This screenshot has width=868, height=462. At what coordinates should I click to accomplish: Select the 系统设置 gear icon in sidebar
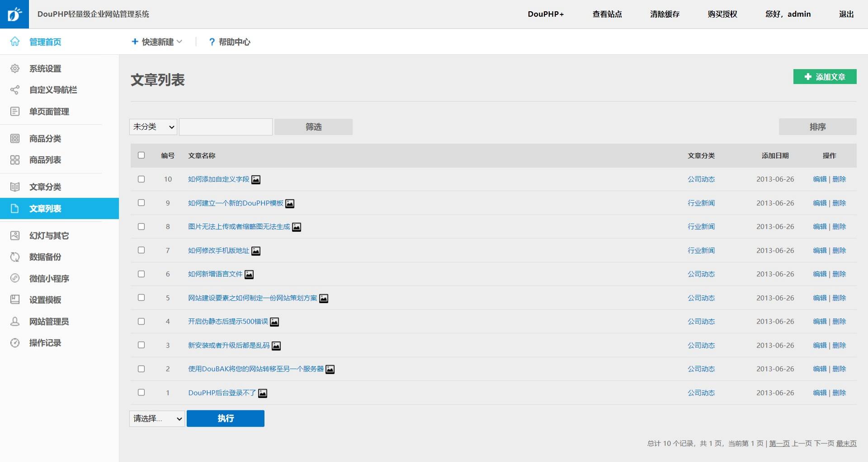pyautogui.click(x=15, y=69)
